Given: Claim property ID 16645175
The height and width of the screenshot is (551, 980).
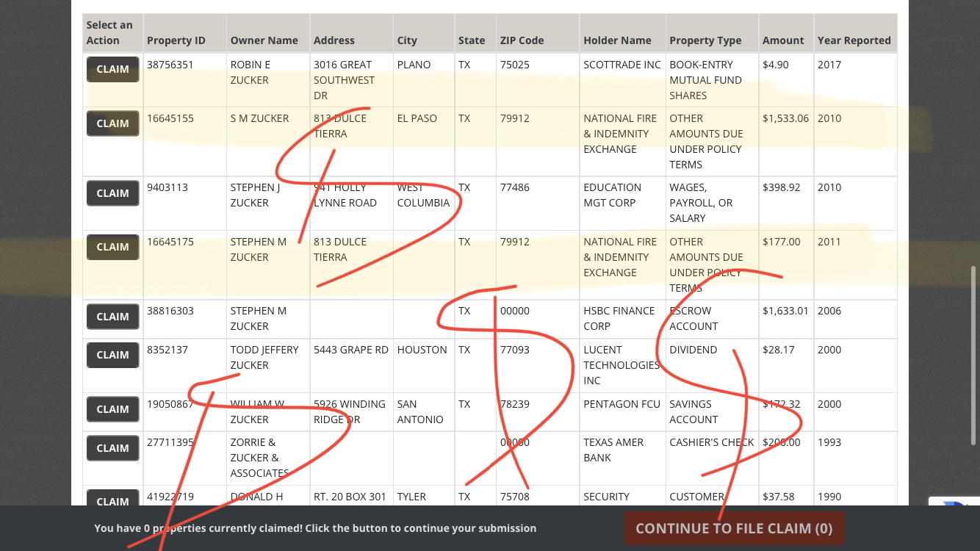Looking at the screenshot, I should coord(112,247).
